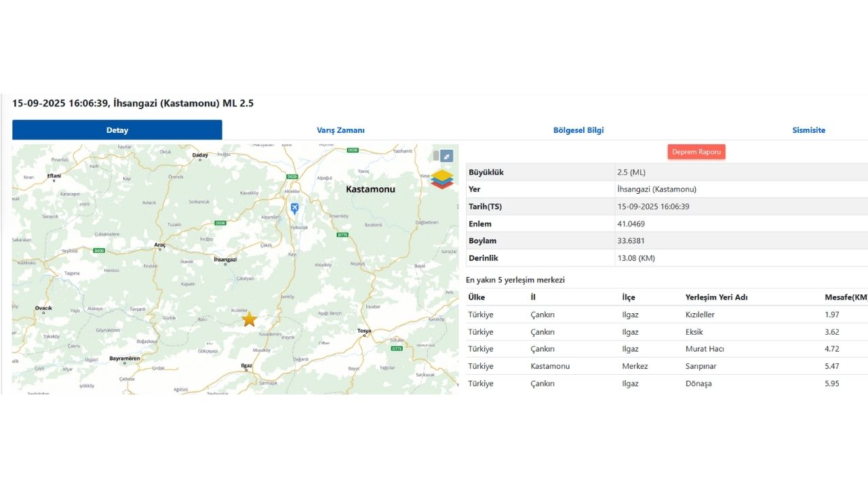This screenshot has width=868, height=488.
Task: Select the Kastamonu province cell in Sarıpınar row
Action: point(550,366)
